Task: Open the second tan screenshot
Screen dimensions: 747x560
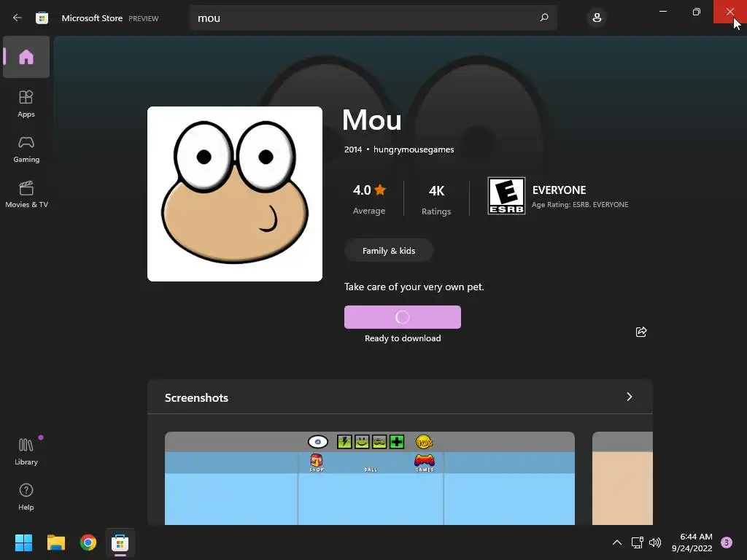Action: (x=622, y=478)
